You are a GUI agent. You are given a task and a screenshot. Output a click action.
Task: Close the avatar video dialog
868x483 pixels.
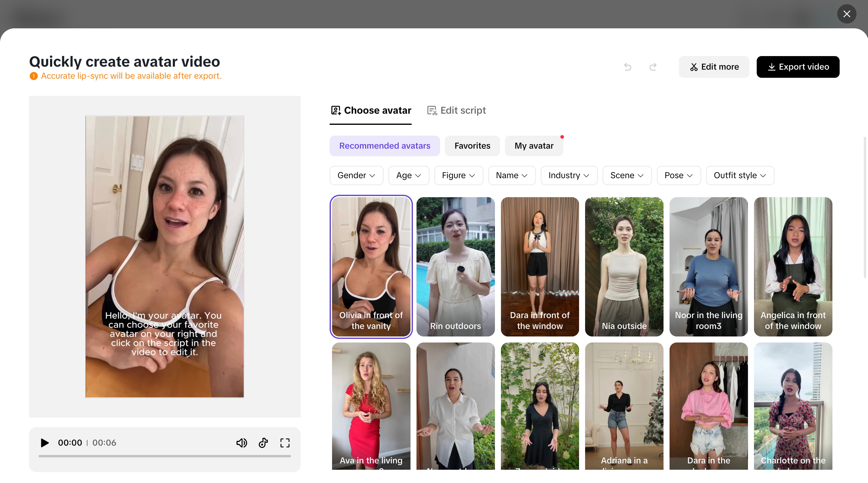tap(846, 14)
